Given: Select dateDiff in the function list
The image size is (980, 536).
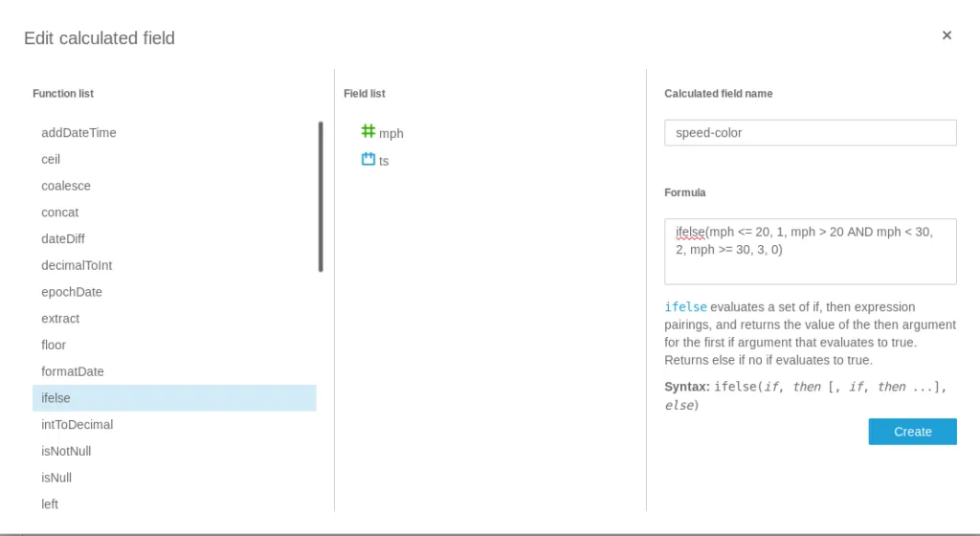Looking at the screenshot, I should pyautogui.click(x=63, y=239).
